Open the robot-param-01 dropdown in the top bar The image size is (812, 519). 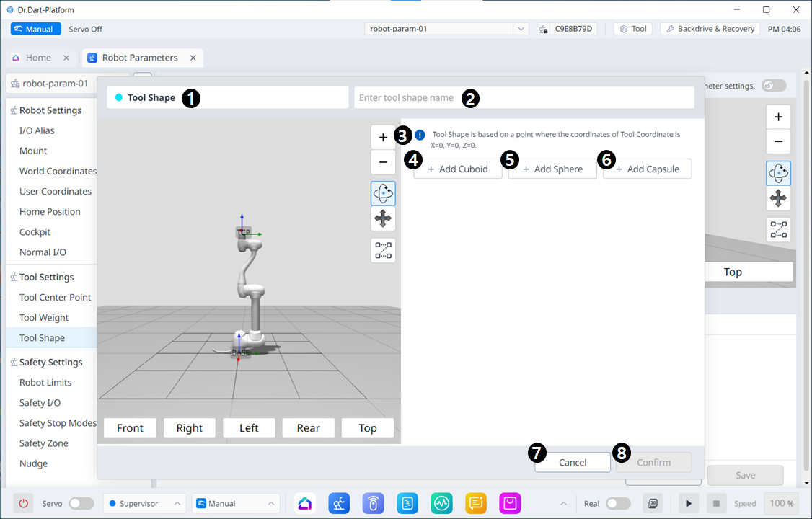tap(447, 29)
